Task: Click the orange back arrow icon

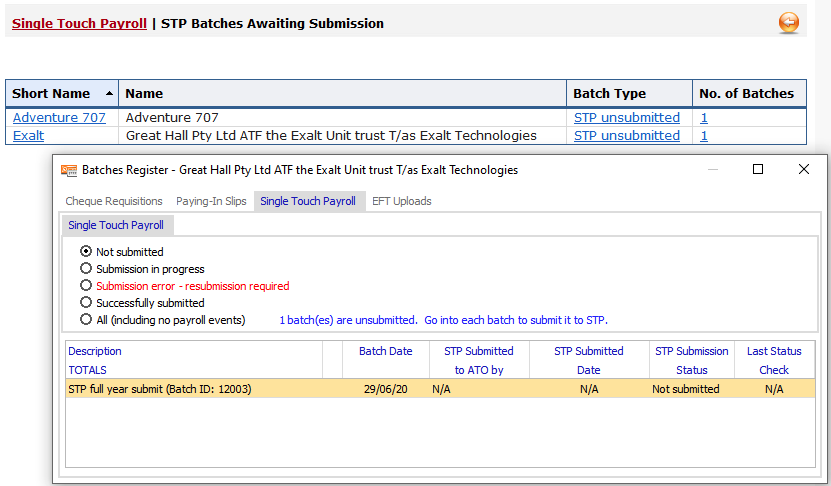Action: tap(789, 23)
